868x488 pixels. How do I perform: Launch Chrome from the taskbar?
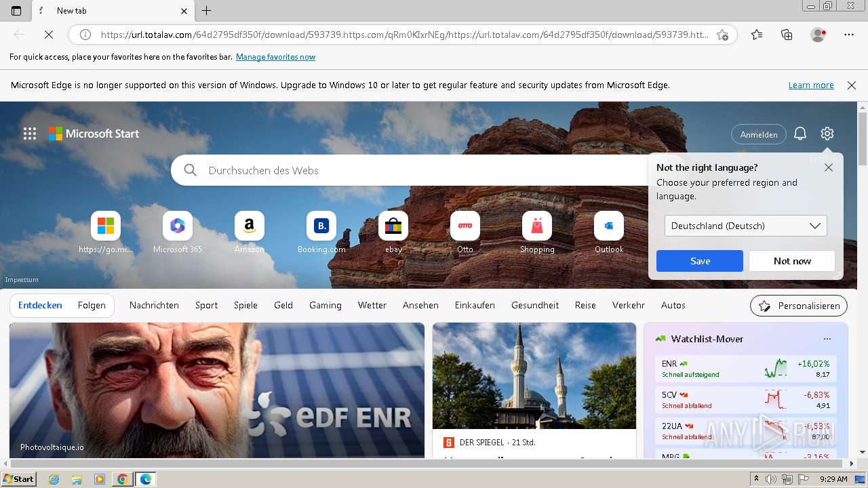(122, 479)
